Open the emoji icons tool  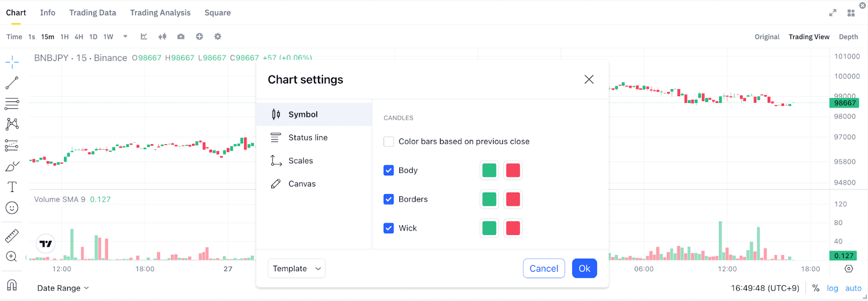[12, 208]
